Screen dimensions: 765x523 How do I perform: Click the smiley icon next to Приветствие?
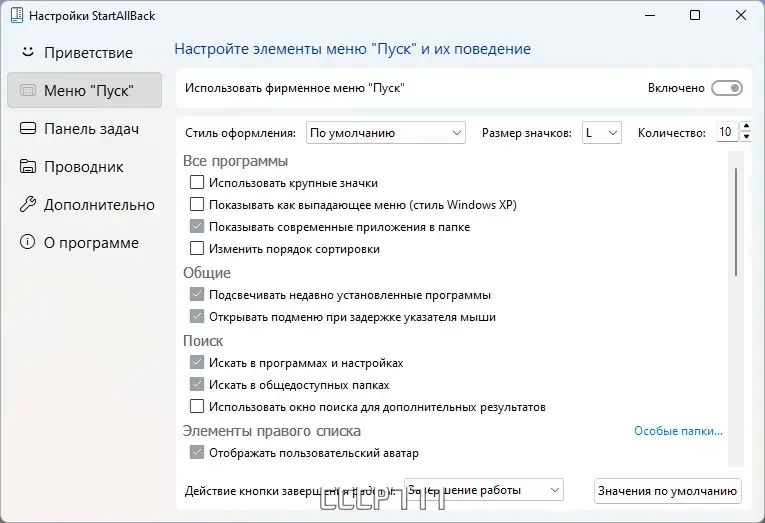(28, 52)
